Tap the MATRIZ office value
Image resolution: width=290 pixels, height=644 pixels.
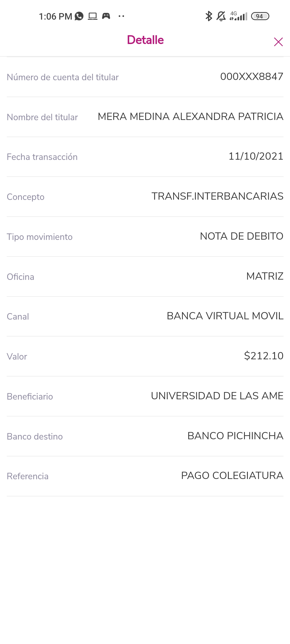265,276
